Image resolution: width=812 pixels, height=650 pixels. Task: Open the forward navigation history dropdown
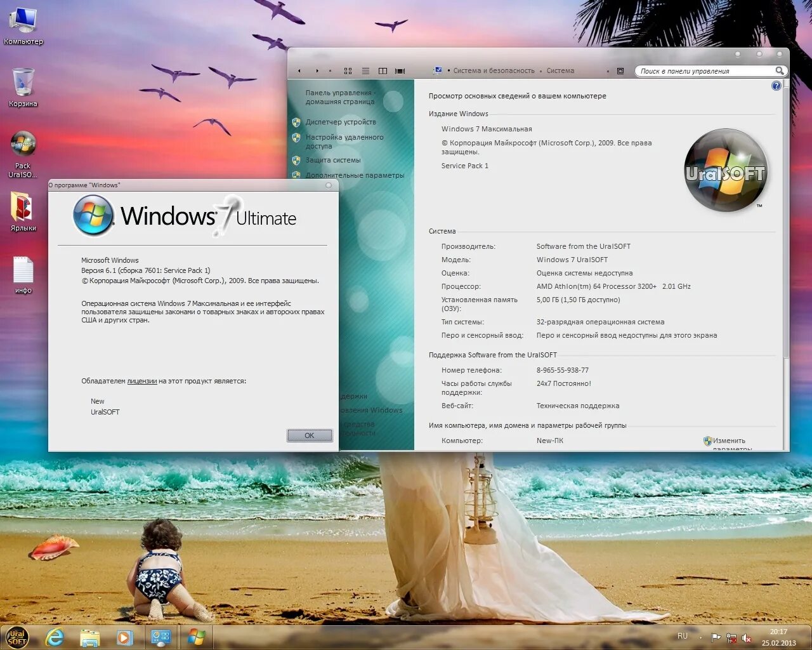(x=331, y=71)
